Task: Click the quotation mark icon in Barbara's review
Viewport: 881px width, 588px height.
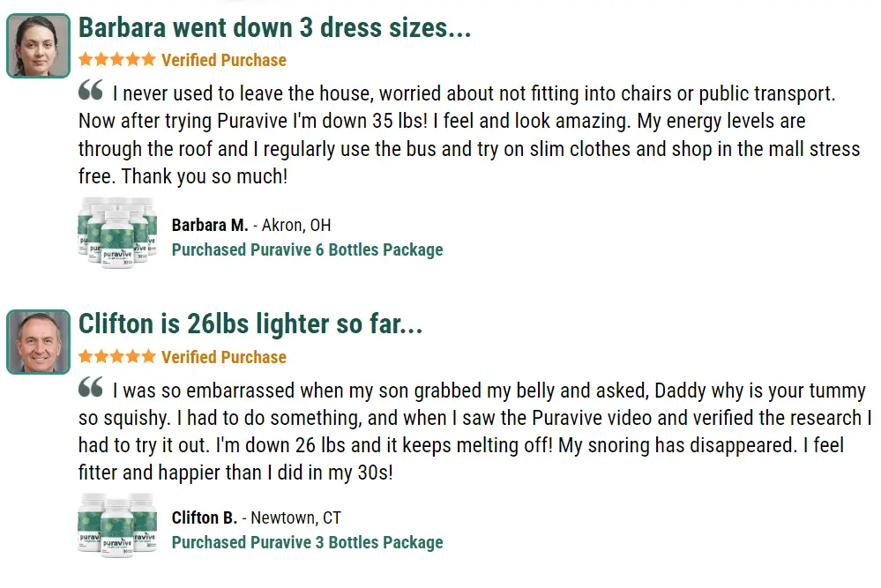Action: 91,90
